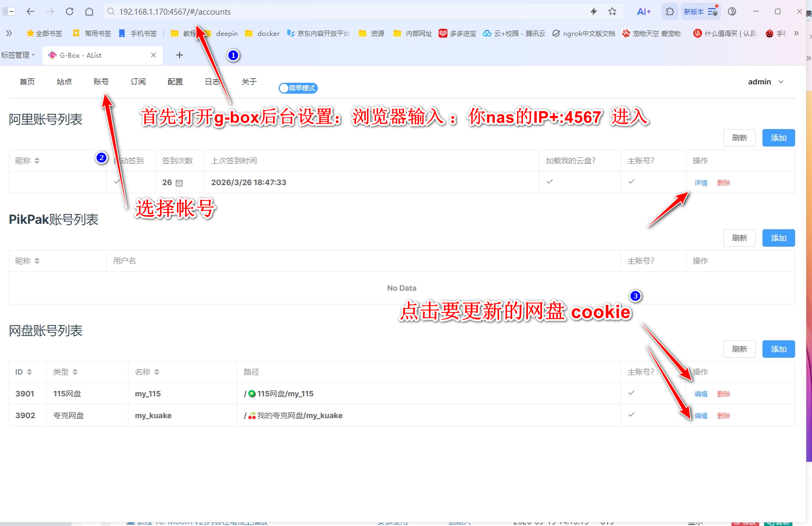Toggle the 简单模式 switch

point(298,88)
